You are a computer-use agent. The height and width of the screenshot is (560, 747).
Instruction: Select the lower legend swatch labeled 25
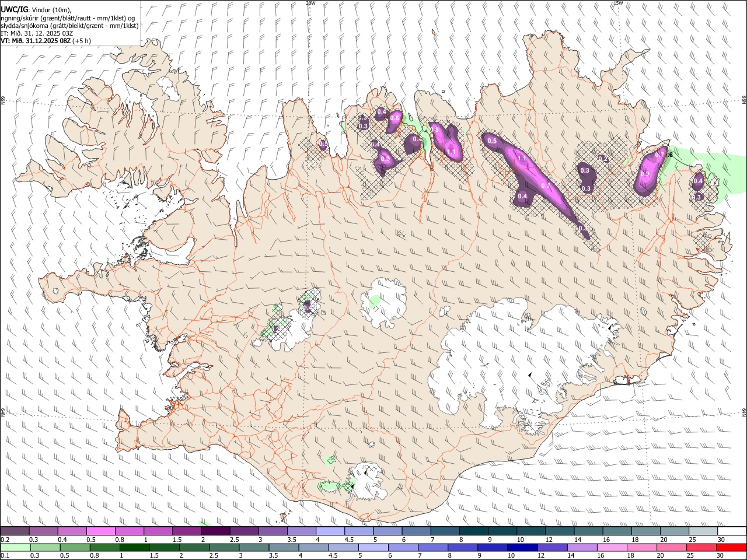pos(701,547)
